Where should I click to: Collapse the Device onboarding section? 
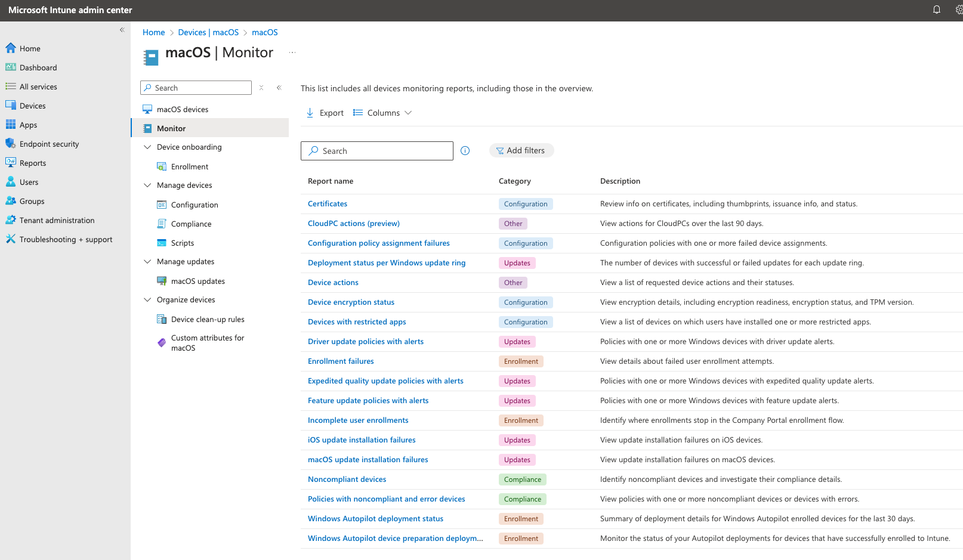click(147, 147)
